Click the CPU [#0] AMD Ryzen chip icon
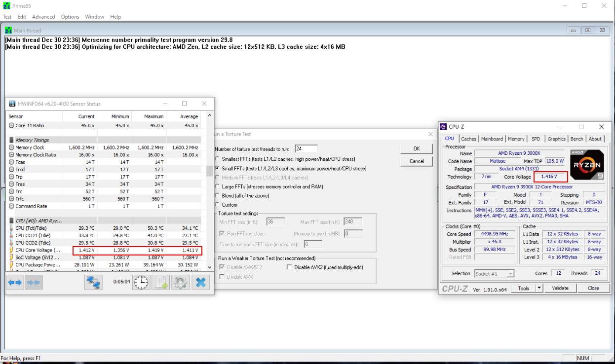615x364 pixels. click(11, 220)
